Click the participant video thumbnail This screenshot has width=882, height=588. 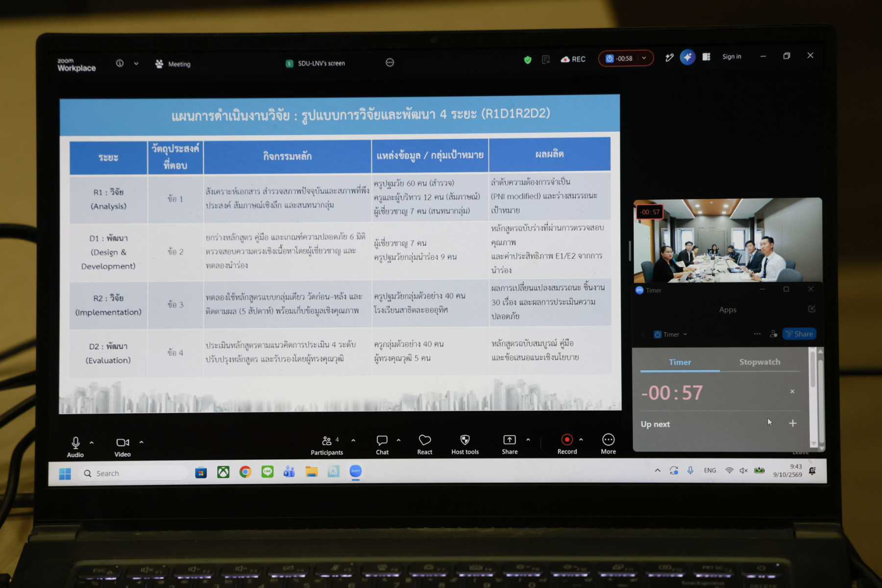(728, 240)
